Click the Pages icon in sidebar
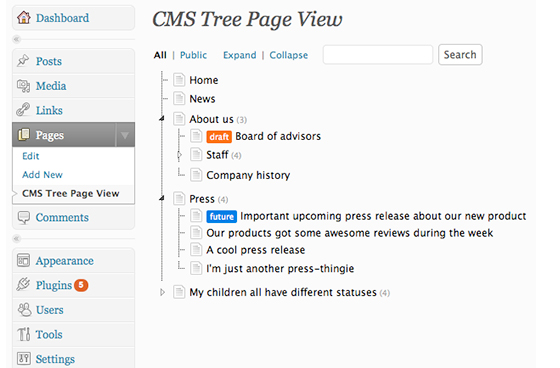 point(24,135)
